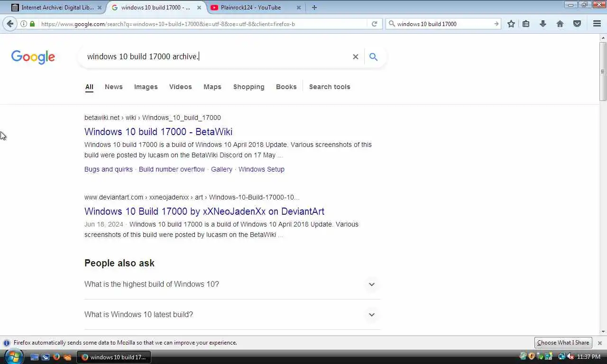Open the 'Windows Setup' sitelink
Image resolution: width=607 pixels, height=364 pixels.
click(x=261, y=169)
